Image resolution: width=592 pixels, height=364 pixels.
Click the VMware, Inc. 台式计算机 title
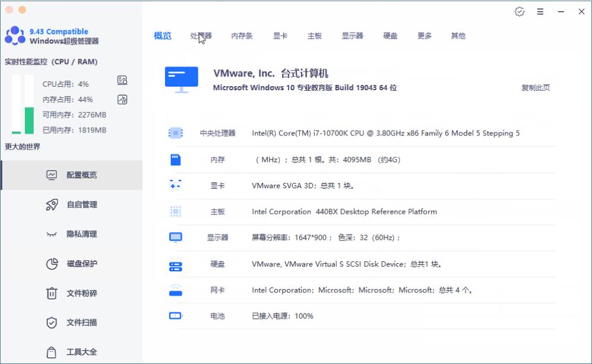point(271,73)
